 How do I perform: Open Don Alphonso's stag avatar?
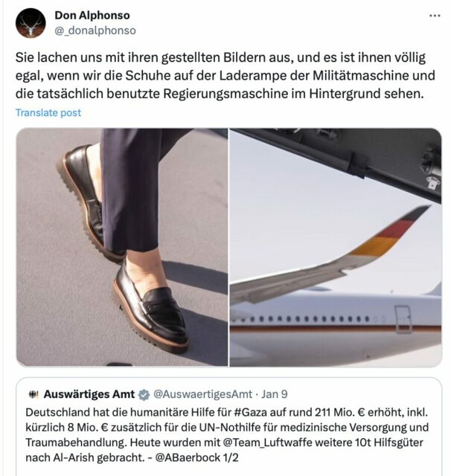tap(31, 23)
